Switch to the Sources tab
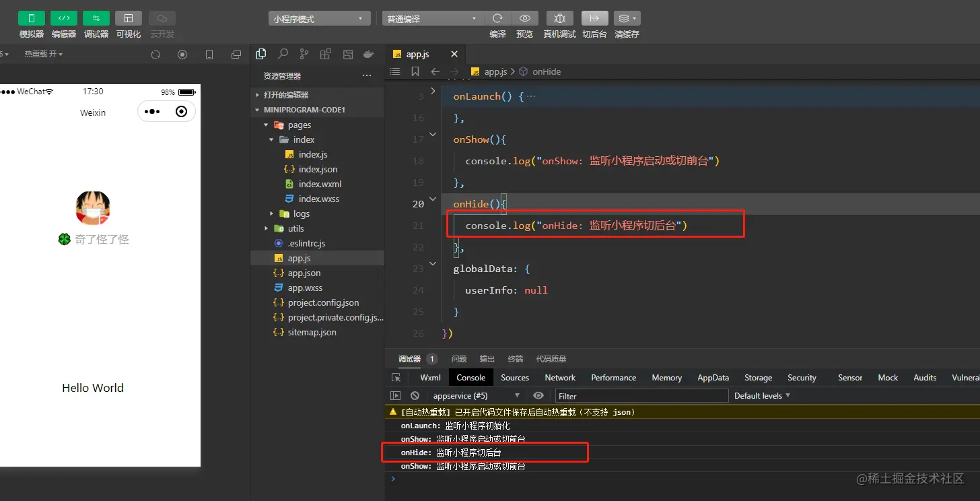The width and height of the screenshot is (980, 501). [x=515, y=378]
